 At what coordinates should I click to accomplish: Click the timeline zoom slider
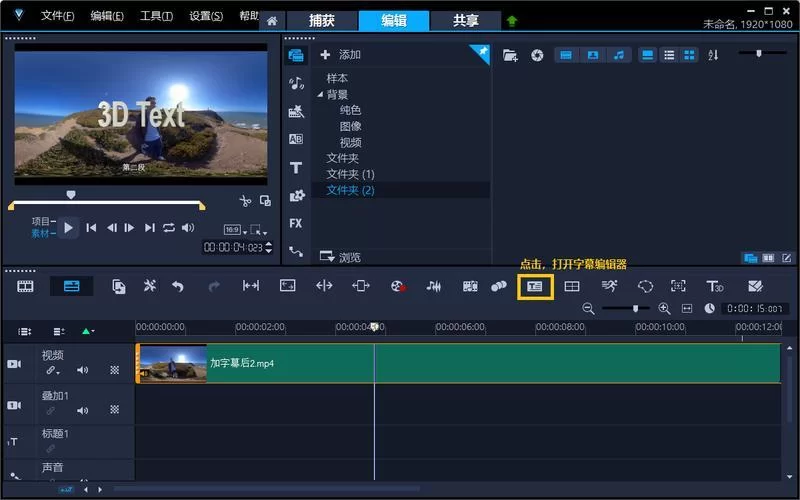(x=634, y=309)
